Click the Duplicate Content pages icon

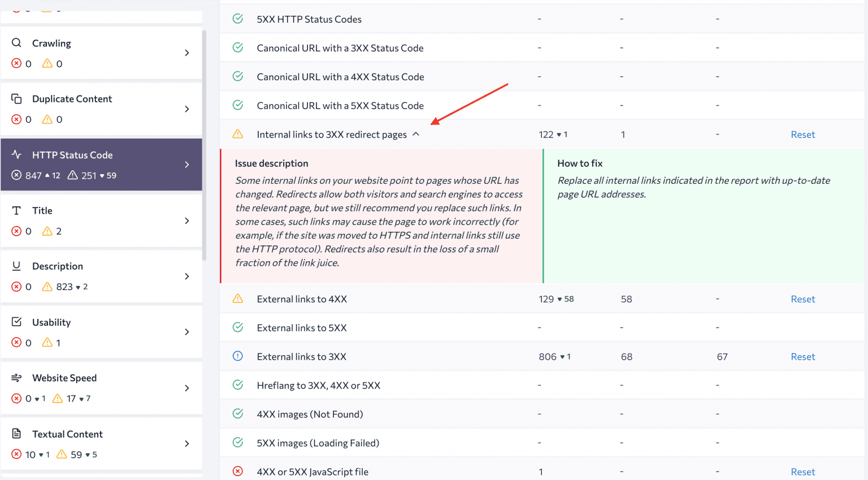point(15,98)
